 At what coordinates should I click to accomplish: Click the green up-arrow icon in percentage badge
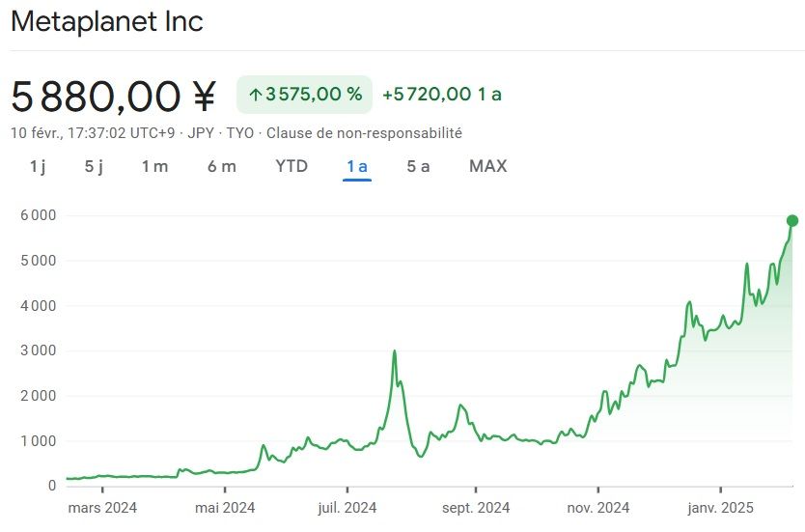pos(256,95)
